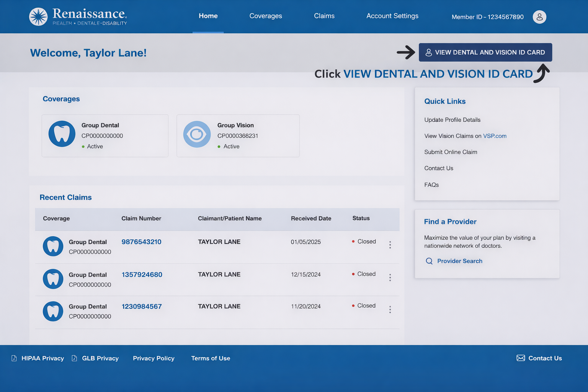
Task: Open options menu for claim 9876543210
Action: (x=390, y=245)
